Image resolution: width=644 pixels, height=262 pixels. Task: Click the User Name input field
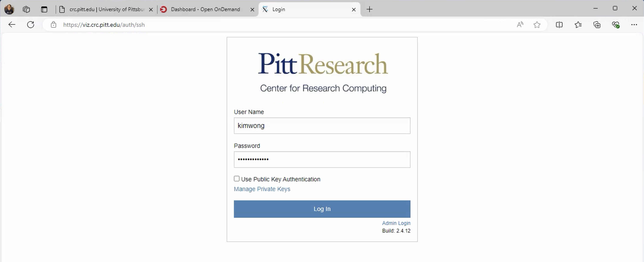pos(322,125)
